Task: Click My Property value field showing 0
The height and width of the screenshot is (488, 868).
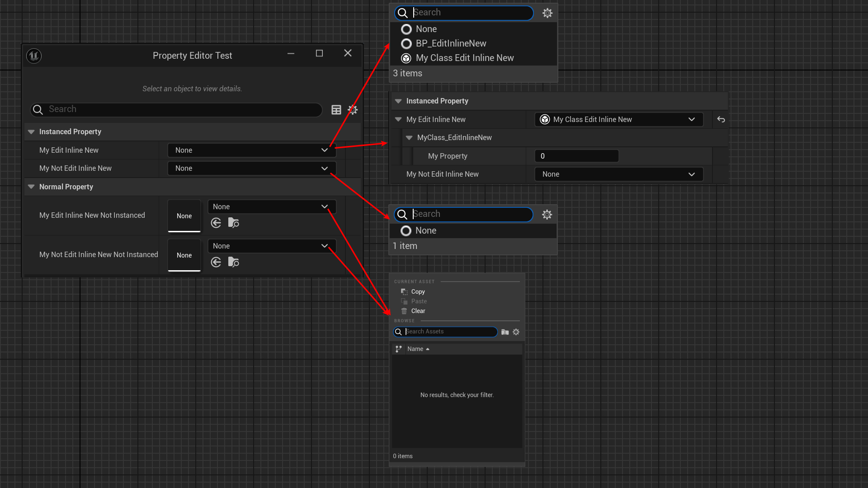Action: click(x=576, y=156)
